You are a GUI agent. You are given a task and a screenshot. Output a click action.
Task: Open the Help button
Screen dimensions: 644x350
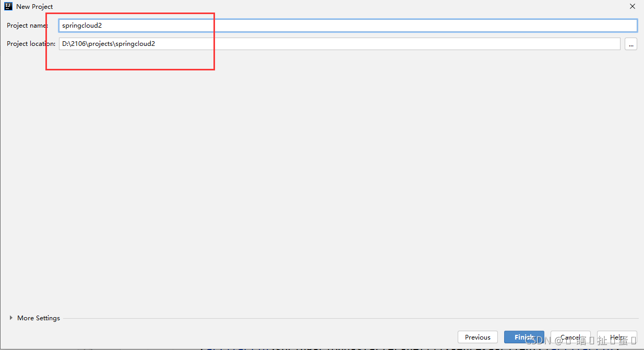click(x=617, y=337)
